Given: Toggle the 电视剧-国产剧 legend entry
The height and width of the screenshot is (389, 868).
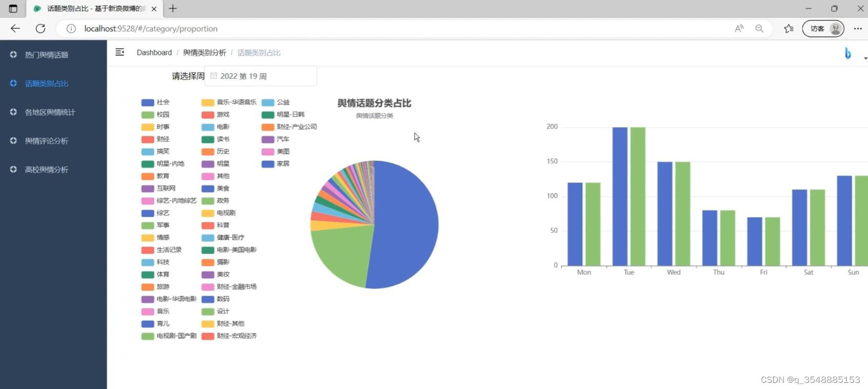Looking at the screenshot, I should click(x=169, y=336).
